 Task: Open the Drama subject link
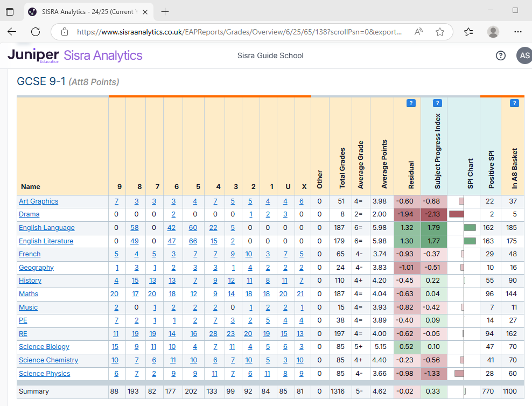tap(29, 214)
